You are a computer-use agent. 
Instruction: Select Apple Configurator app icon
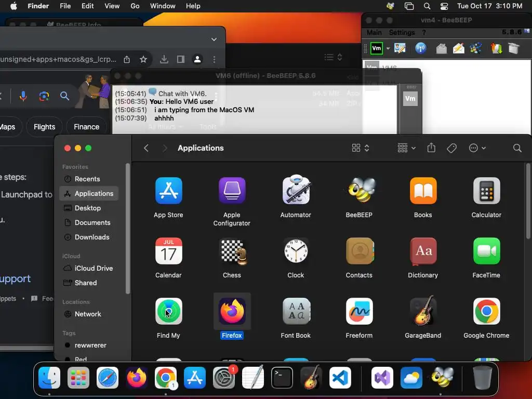(x=232, y=191)
